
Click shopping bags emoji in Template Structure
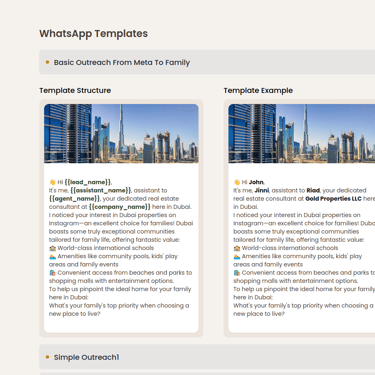tap(52, 273)
